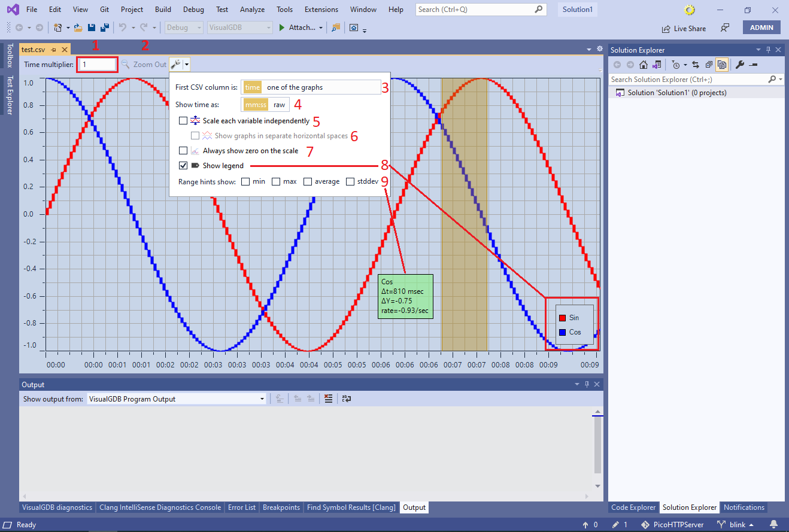Screen dimensions: 789x532
Task: Expand the Attach debug target dropdown
Action: [320, 27]
